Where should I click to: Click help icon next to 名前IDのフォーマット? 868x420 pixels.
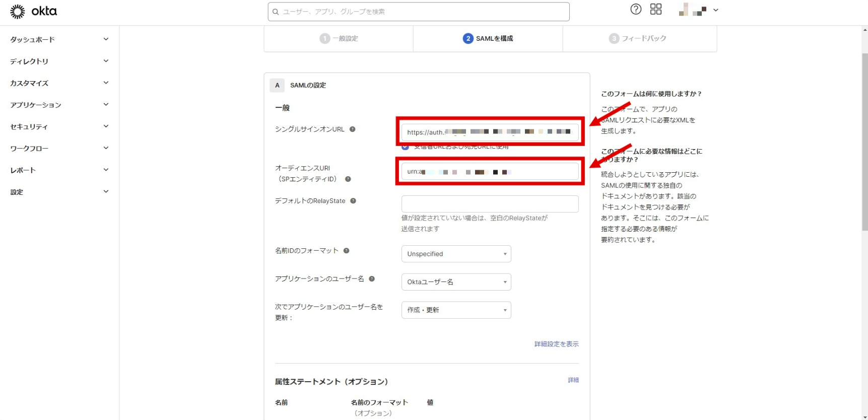click(x=347, y=251)
